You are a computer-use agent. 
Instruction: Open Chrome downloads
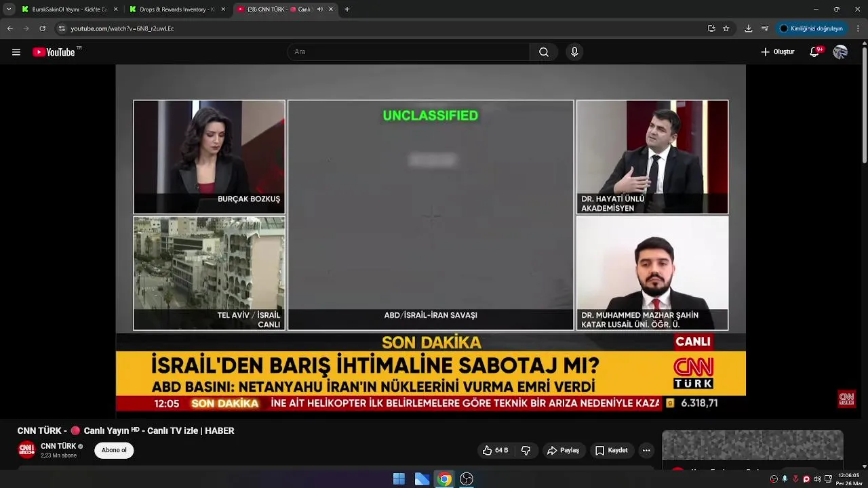click(x=749, y=28)
